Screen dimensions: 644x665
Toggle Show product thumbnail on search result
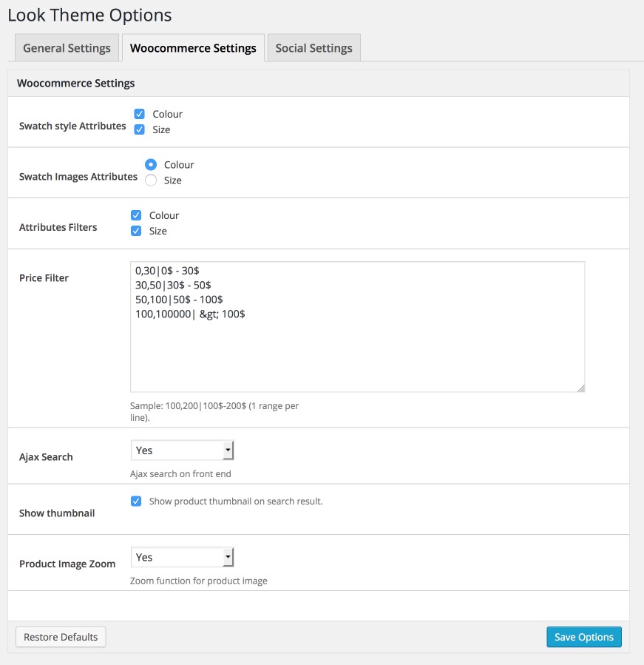pyautogui.click(x=135, y=502)
